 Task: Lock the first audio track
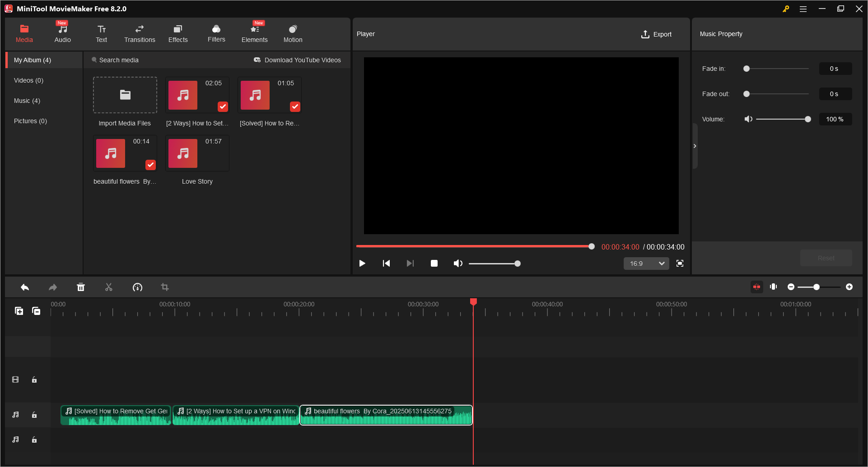34,415
